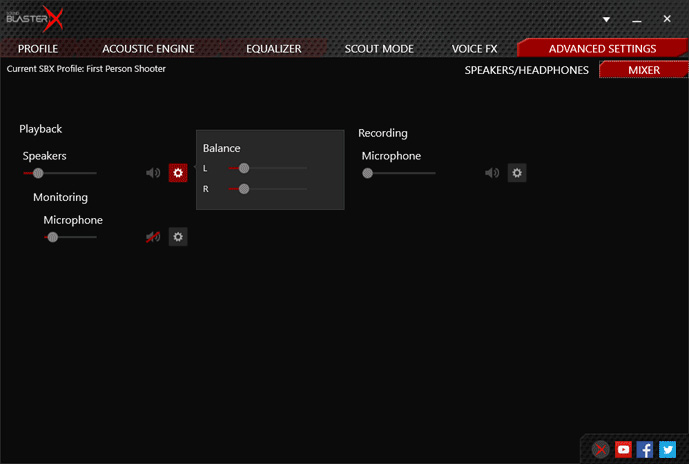Click the red X icon beside YouTube
The width and height of the screenshot is (689, 464).
[601, 450]
